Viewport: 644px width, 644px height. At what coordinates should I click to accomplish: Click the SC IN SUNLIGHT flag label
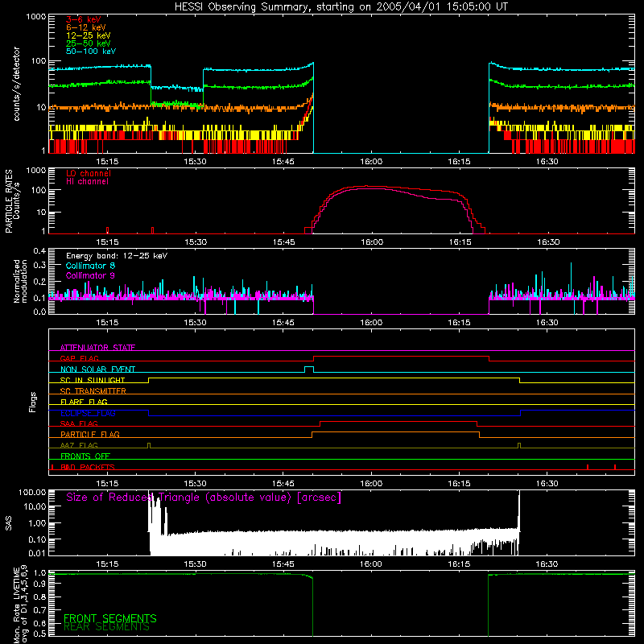93,380
